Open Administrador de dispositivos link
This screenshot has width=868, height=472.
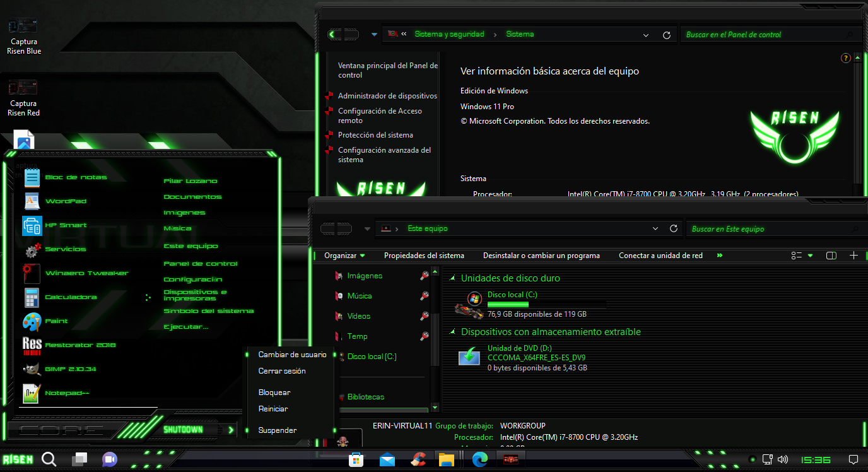(x=387, y=96)
